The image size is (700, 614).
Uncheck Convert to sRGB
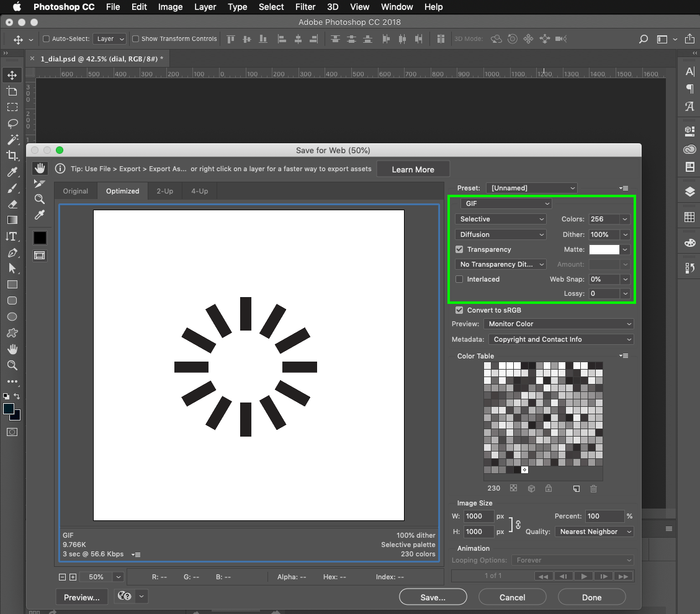pos(459,310)
